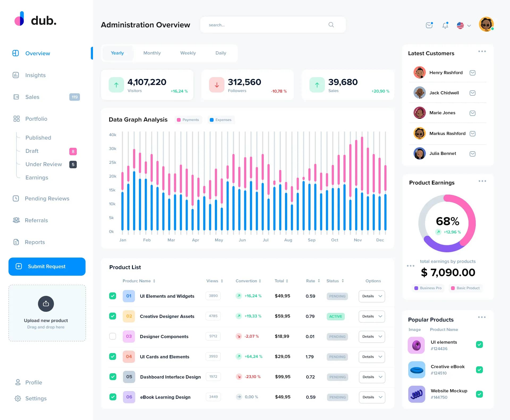Open Product Earnings more options dots
This screenshot has width=510, height=420.
click(482, 181)
